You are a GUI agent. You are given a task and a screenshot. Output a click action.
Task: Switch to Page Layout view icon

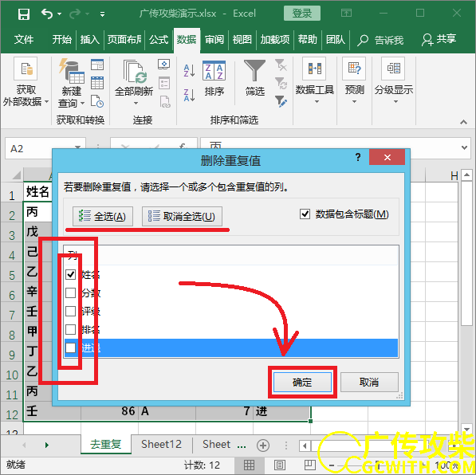(280, 465)
